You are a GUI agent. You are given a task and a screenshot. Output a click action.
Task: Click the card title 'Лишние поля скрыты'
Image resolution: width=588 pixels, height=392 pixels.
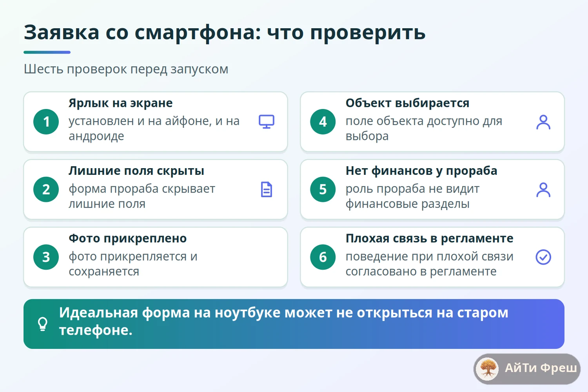click(x=136, y=171)
